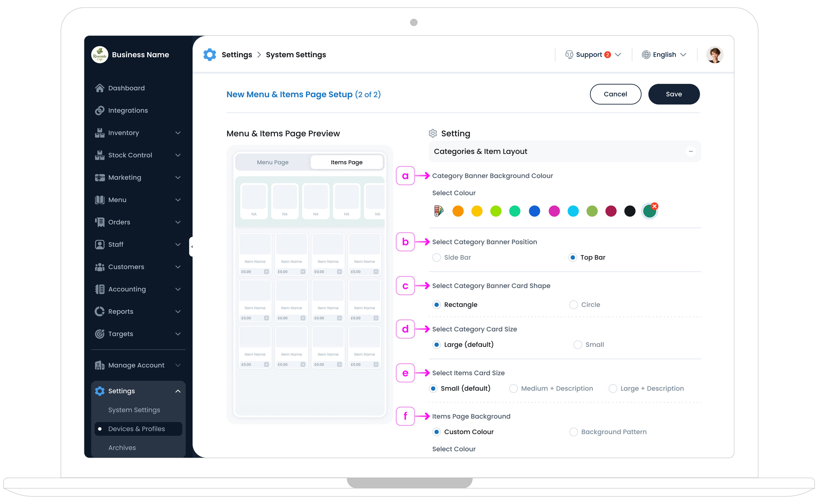Image resolution: width=818 pixels, height=504 pixels.
Task: Open Customers via its sidebar icon
Action: click(x=100, y=267)
